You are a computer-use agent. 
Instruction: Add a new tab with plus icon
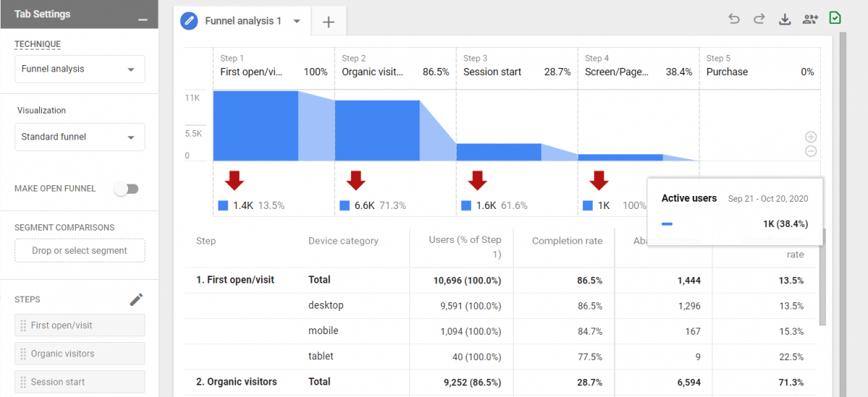tap(328, 22)
